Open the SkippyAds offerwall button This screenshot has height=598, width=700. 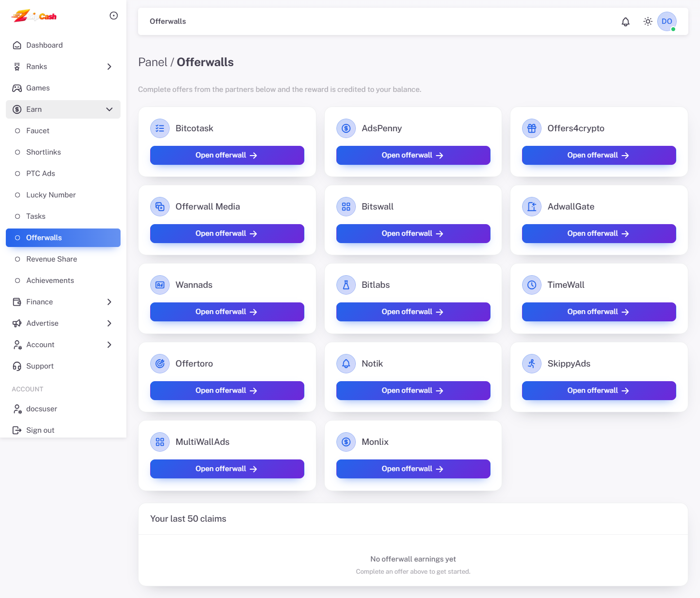pyautogui.click(x=599, y=390)
